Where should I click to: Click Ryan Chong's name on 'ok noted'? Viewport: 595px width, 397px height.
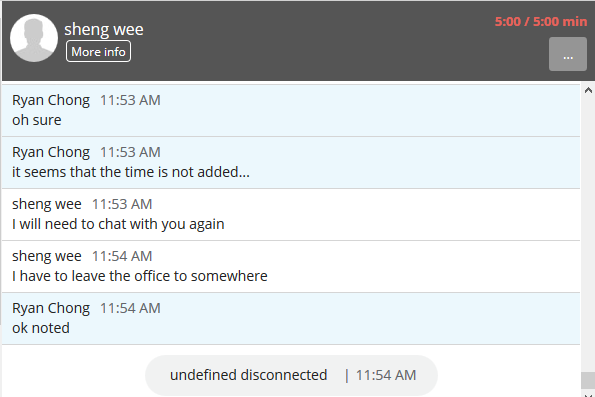[51, 308]
